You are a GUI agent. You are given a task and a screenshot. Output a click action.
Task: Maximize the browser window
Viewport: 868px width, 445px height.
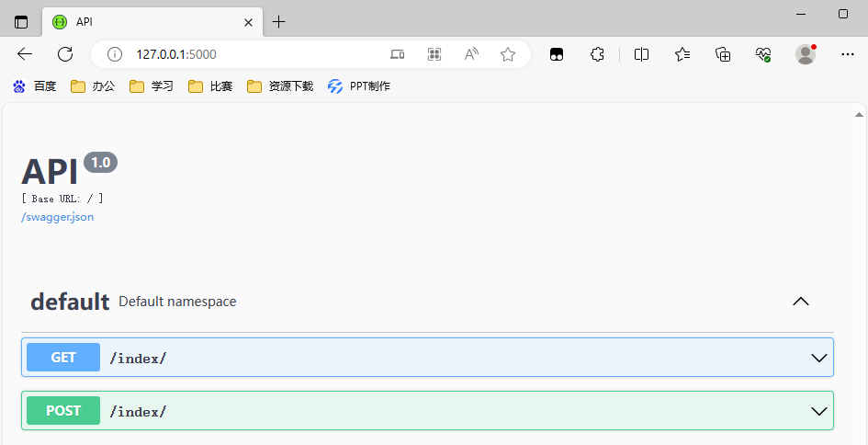843,14
